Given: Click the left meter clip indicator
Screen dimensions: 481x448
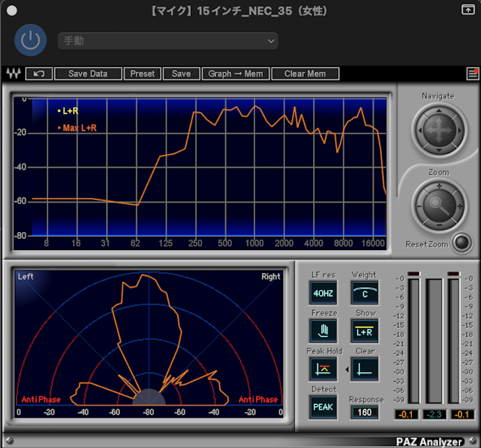Looking at the screenshot, I should [x=413, y=274].
